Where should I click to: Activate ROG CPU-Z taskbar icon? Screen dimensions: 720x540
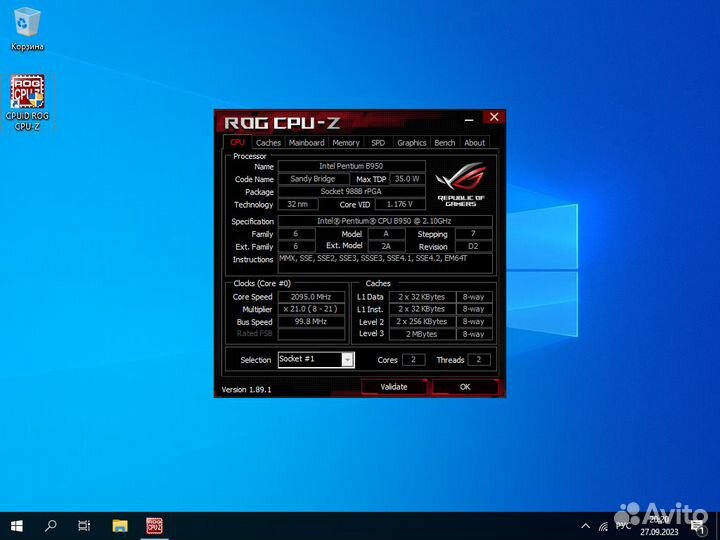click(154, 526)
